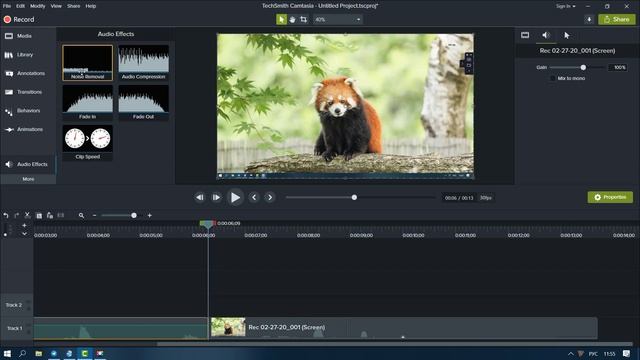Screen dimensions: 640x360
Task: Open the Windows Start menu
Action: point(7,353)
